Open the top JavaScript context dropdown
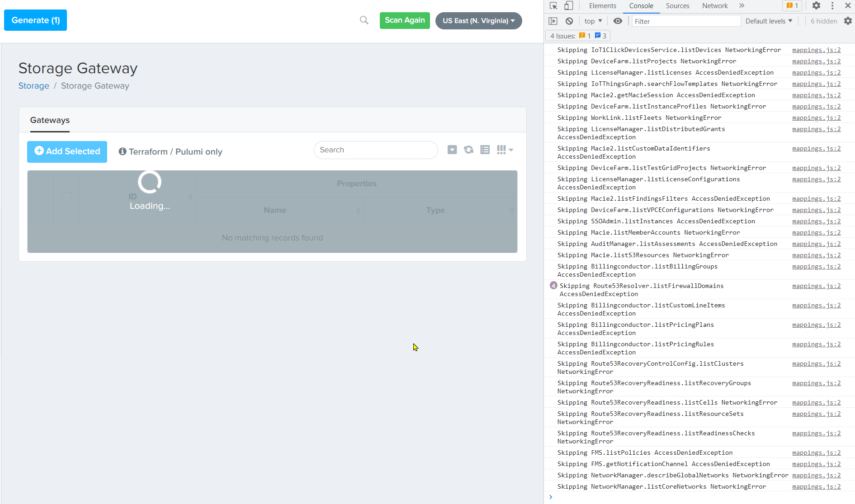855x504 pixels. click(x=593, y=21)
